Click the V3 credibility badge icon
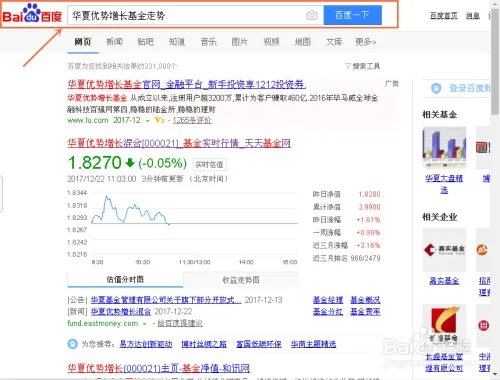The image size is (500, 380). pyautogui.click(x=159, y=120)
